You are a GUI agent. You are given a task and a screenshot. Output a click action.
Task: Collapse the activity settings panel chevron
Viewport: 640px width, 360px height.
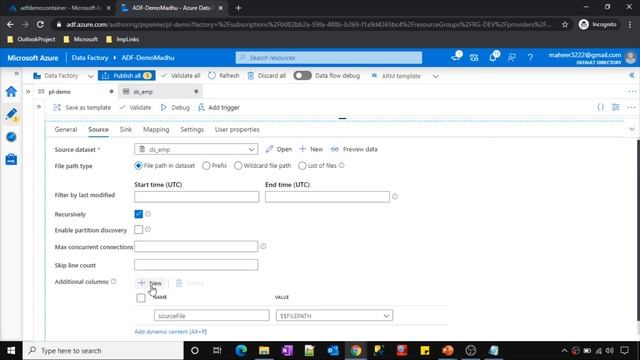632,129
